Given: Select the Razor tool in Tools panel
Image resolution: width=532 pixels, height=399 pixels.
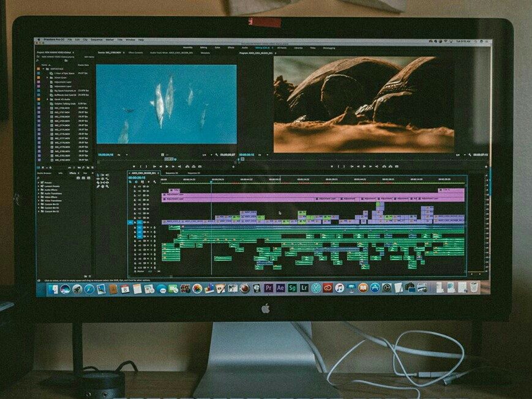Looking at the screenshot, I should (107, 179).
